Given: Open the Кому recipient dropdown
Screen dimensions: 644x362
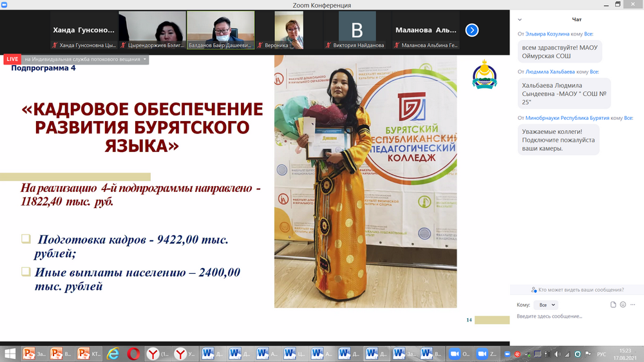Looking at the screenshot, I should click(545, 305).
